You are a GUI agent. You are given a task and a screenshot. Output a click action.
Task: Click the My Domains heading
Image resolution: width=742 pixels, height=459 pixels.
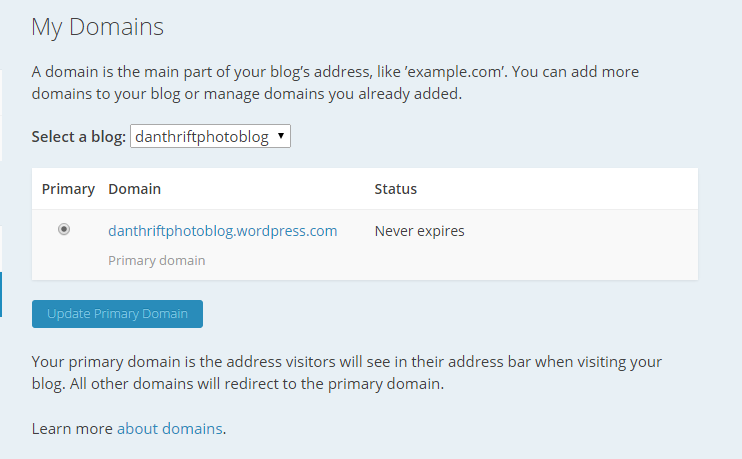pyautogui.click(x=97, y=27)
